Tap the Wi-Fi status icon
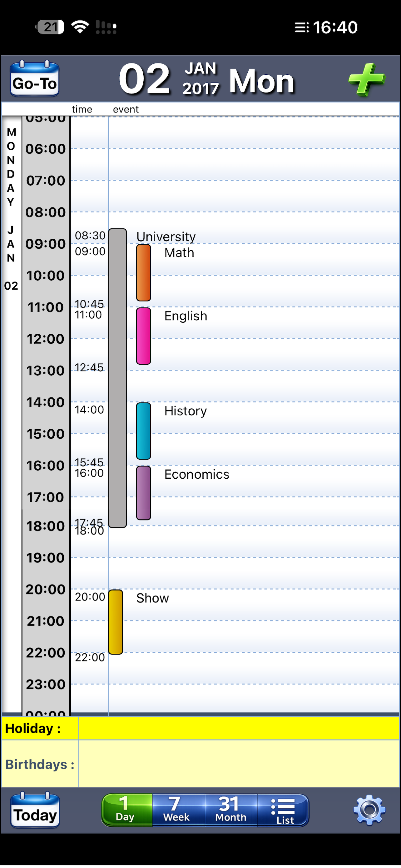Image resolution: width=401 pixels, height=868 pixels. click(x=80, y=27)
